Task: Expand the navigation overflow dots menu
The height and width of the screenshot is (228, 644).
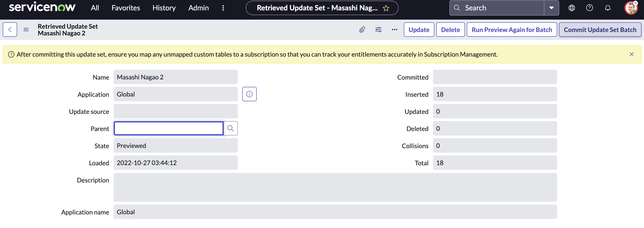Action: 223,8
